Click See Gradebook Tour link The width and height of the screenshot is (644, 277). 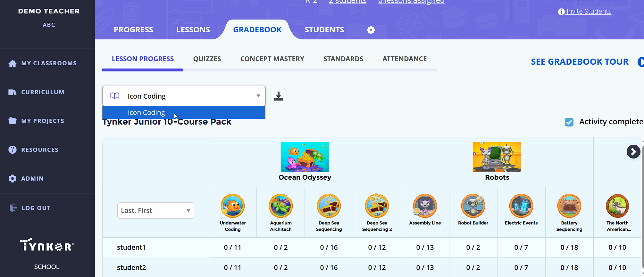[x=580, y=62]
